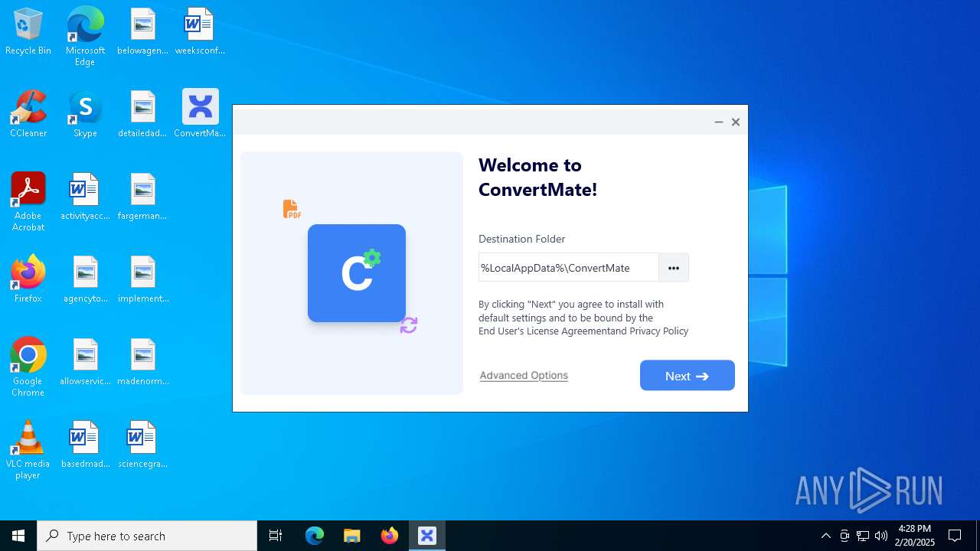
Task: Open Firefox from the taskbar
Action: (x=390, y=536)
